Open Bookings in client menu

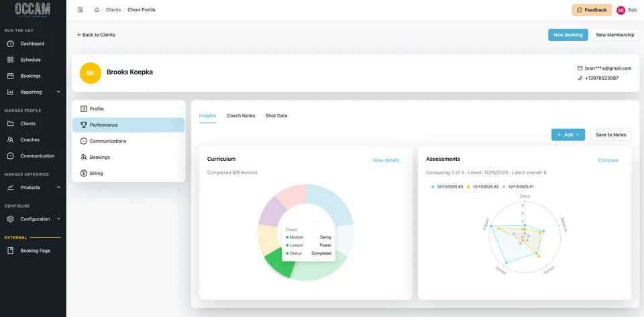[129, 157]
